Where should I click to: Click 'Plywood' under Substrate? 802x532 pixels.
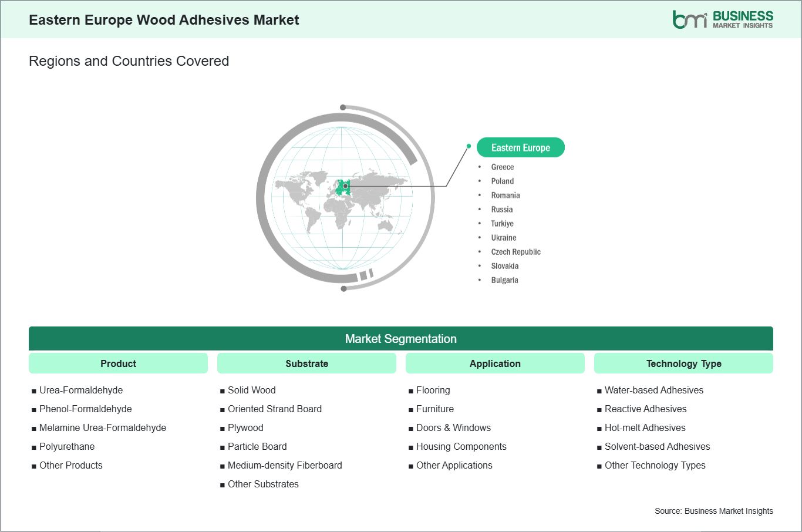tap(245, 427)
